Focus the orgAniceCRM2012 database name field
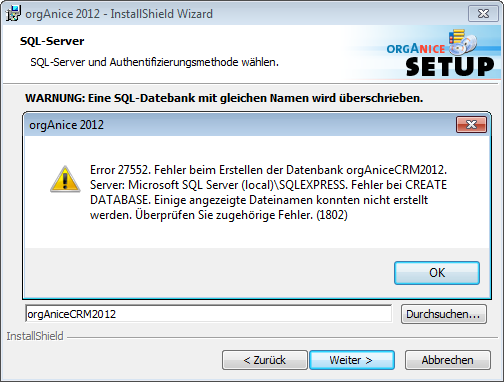The image size is (504, 382). (209, 314)
